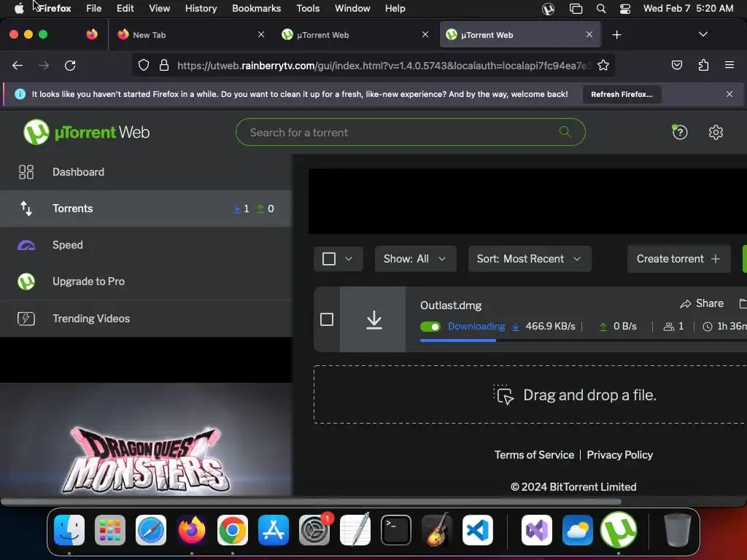Click the Refresh Firefox… button
The image size is (747, 560).
622,94
